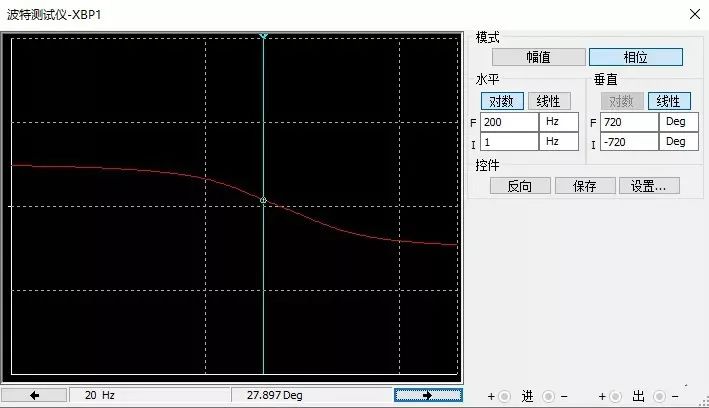Close the XBP1 Bode plotter window

695,14
